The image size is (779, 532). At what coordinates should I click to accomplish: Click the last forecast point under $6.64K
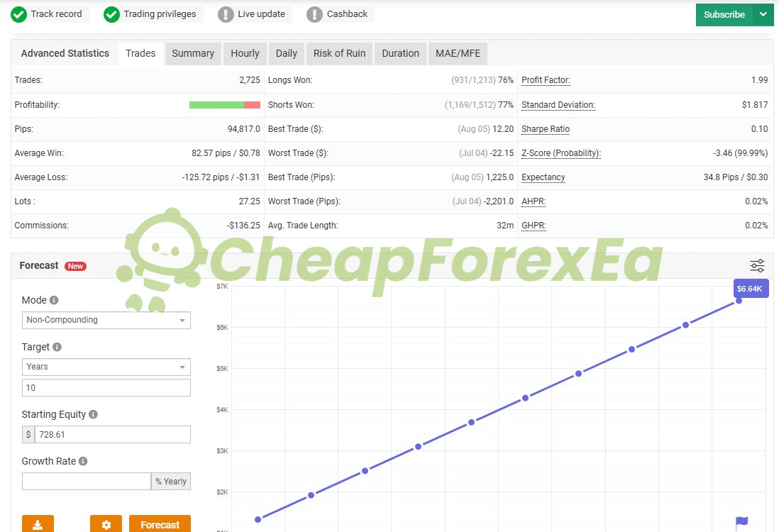click(739, 301)
